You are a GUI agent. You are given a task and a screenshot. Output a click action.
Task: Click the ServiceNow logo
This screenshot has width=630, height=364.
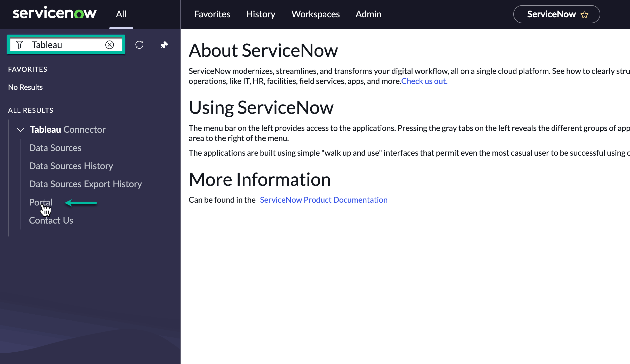54,13
